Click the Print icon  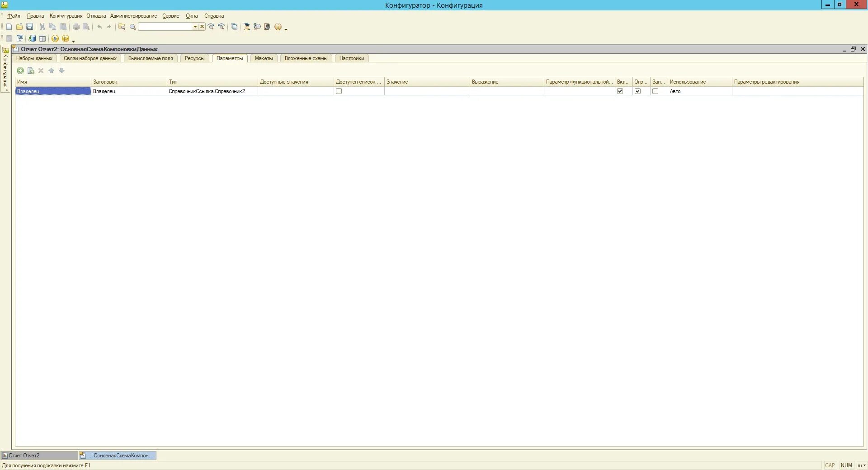[x=76, y=27]
